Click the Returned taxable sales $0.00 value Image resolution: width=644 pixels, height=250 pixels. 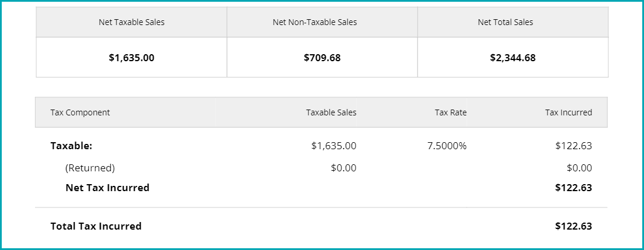pyautogui.click(x=343, y=168)
